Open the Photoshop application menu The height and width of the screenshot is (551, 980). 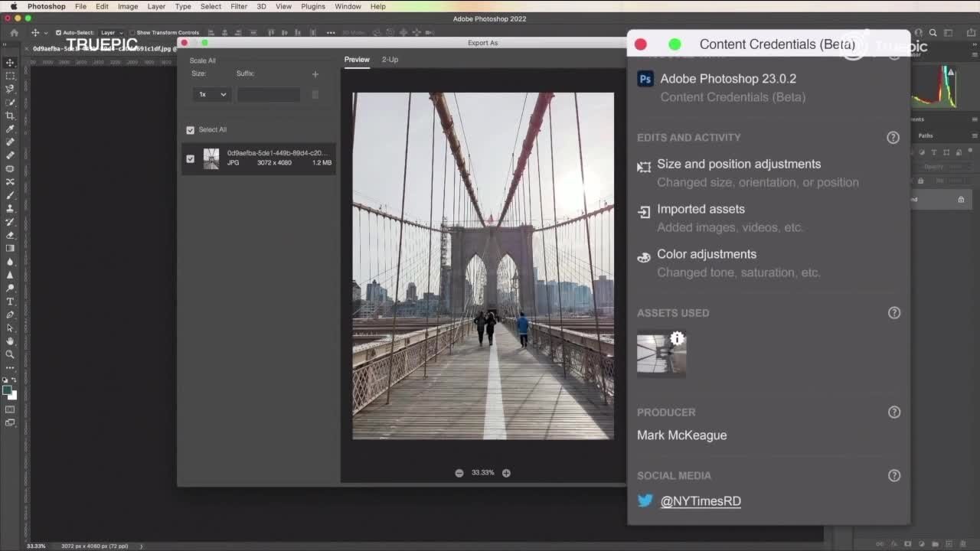[x=47, y=6]
